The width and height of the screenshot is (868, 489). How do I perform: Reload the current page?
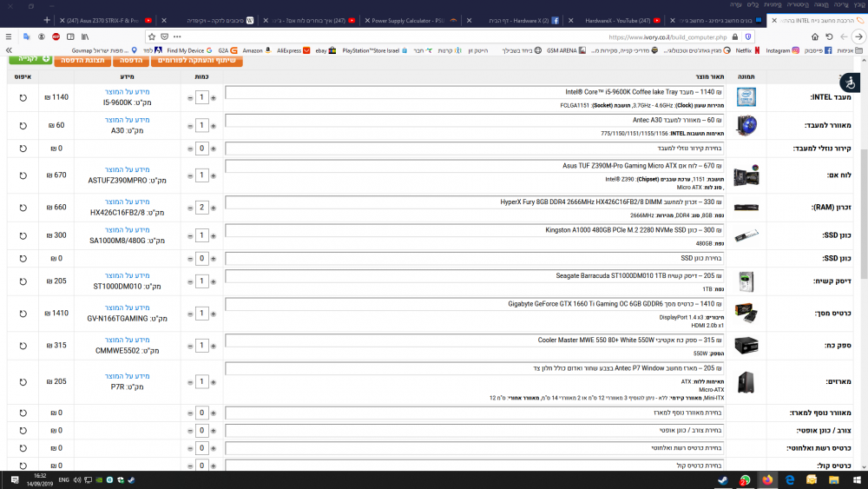point(829,36)
